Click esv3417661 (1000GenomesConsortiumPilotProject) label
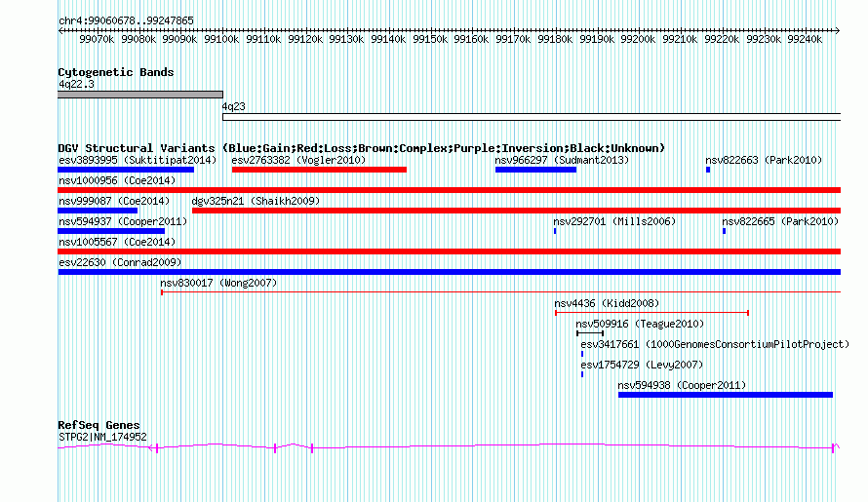868x502 pixels. [715, 344]
